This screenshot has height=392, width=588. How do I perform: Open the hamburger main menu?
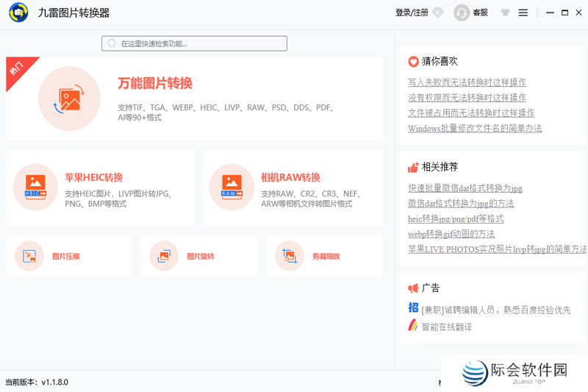coord(523,13)
